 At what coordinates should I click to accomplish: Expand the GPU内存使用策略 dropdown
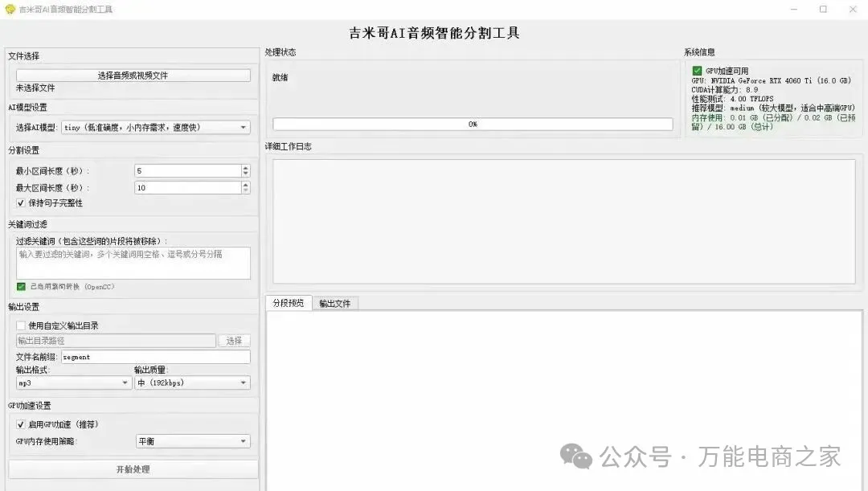coord(192,441)
